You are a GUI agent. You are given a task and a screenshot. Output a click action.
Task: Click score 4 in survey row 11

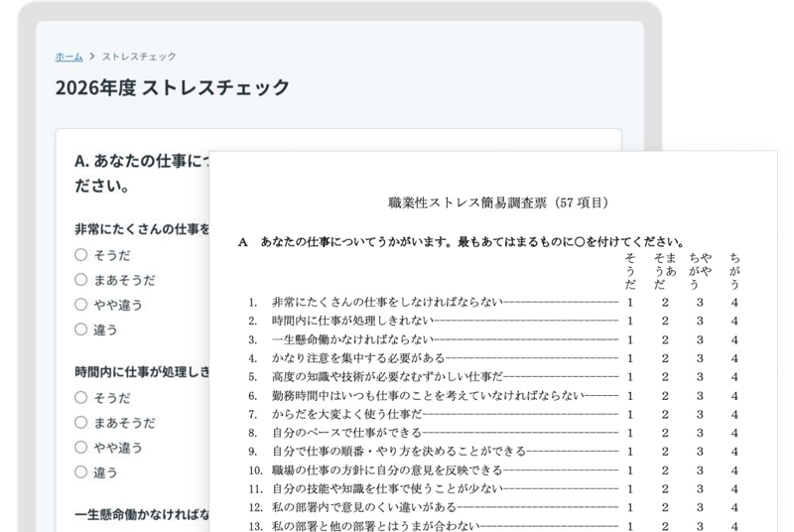click(x=734, y=489)
